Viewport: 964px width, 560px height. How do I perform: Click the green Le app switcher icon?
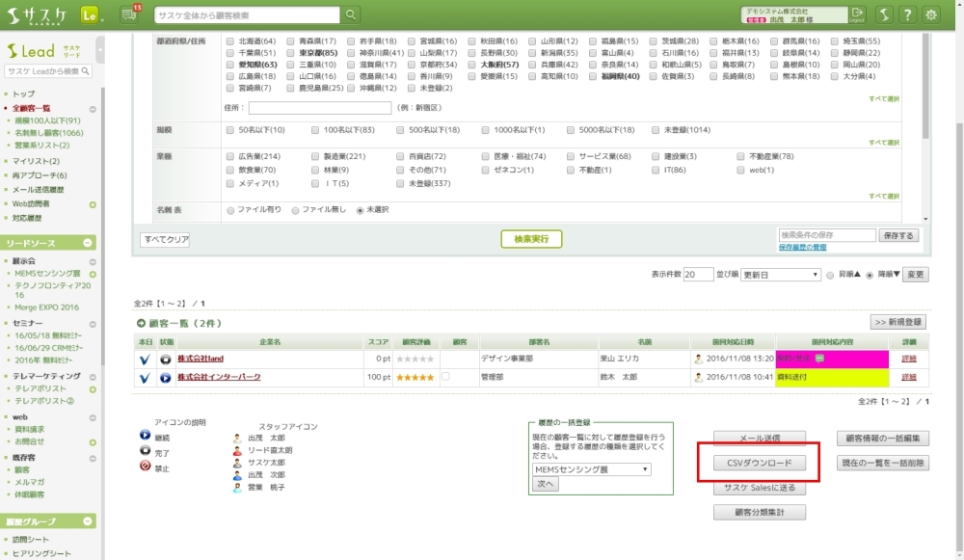coord(93,14)
